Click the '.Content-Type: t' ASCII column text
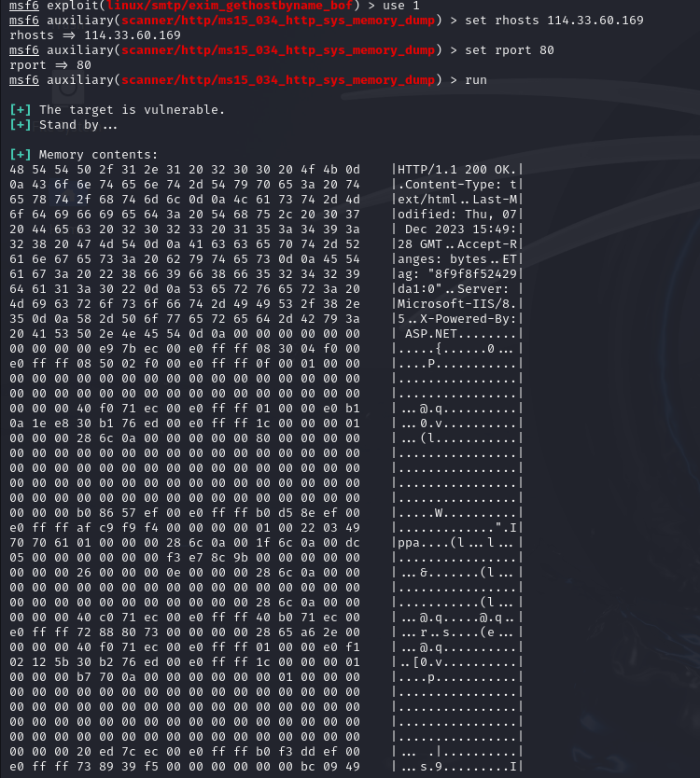The image size is (700, 778). [x=456, y=184]
